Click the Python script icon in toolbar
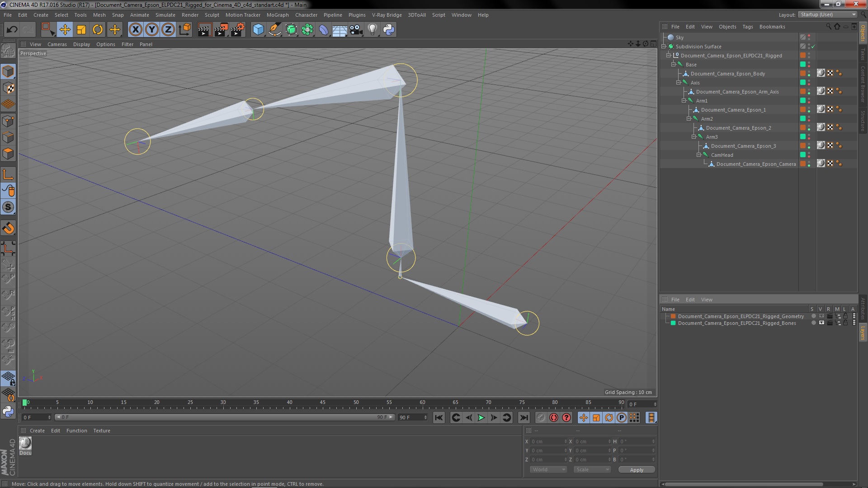This screenshot has height=488, width=868. pyautogui.click(x=389, y=30)
